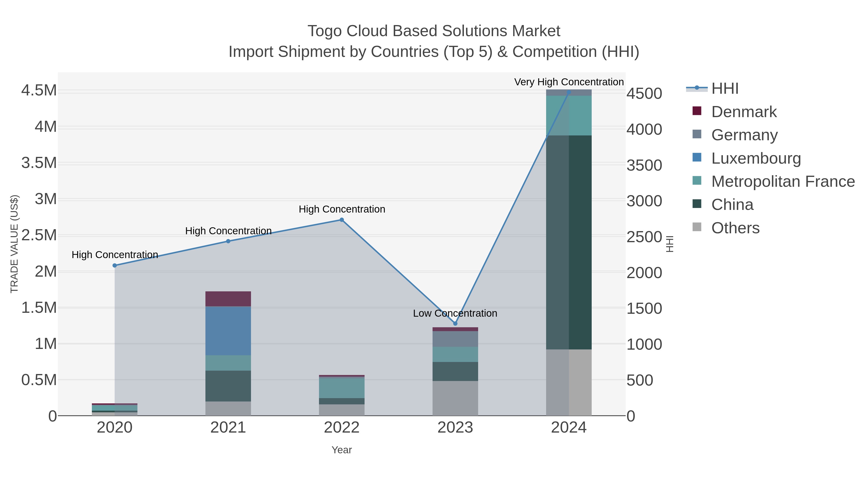Viewport: 868px width, 488px height.
Task: Click the x-axis label 2023
Action: (x=455, y=428)
